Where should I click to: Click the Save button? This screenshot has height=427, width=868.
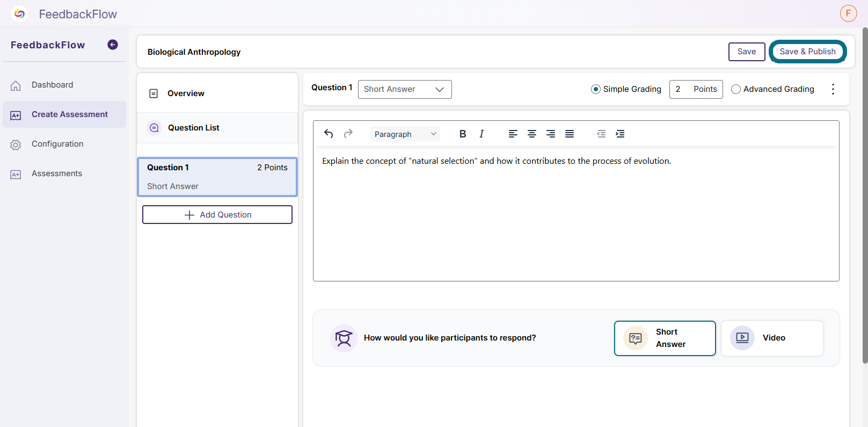(747, 52)
